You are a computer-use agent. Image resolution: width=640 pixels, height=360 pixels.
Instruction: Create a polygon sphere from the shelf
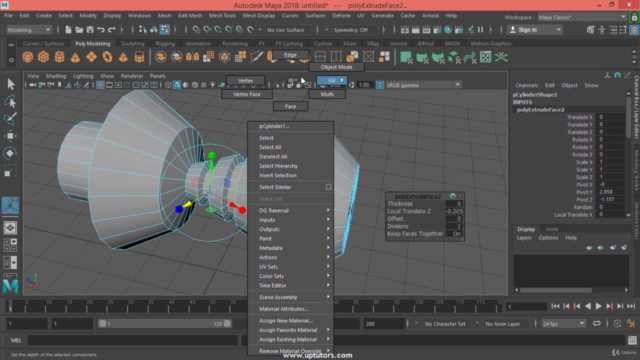click(27, 57)
